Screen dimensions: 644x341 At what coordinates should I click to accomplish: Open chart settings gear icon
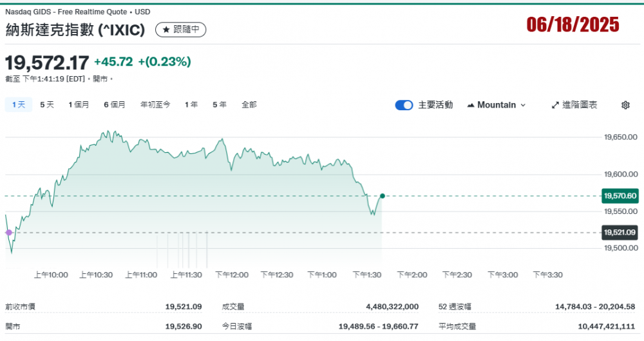pyautogui.click(x=625, y=105)
